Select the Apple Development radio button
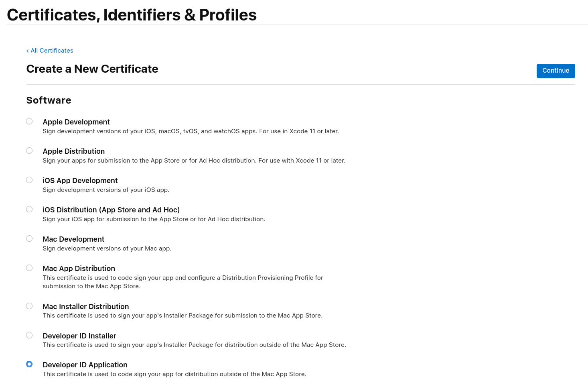The height and width of the screenshot is (387, 588). [29, 121]
